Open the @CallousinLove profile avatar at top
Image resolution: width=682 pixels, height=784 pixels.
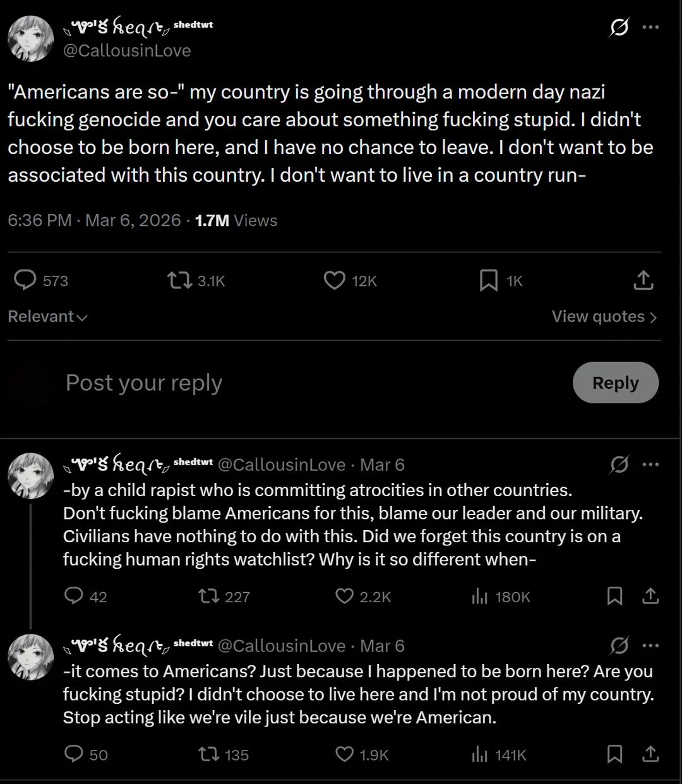pos(30,39)
